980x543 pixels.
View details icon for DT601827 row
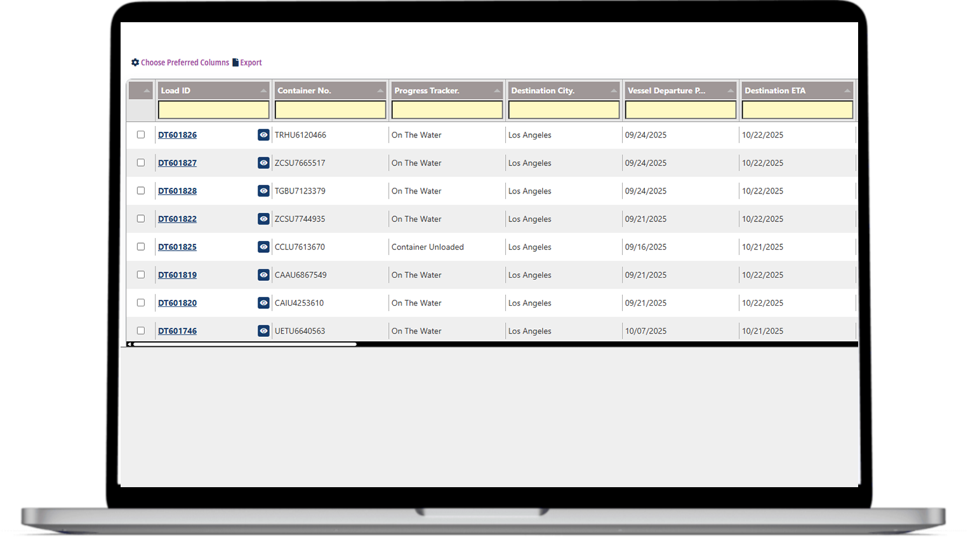click(263, 163)
